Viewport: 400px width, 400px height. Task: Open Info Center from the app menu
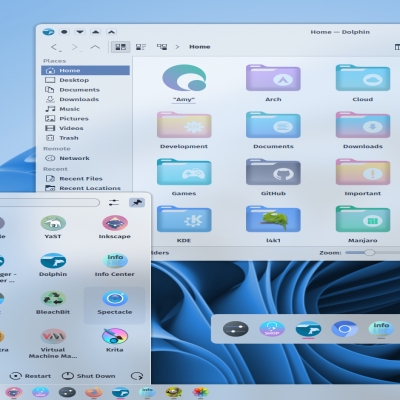tap(115, 261)
